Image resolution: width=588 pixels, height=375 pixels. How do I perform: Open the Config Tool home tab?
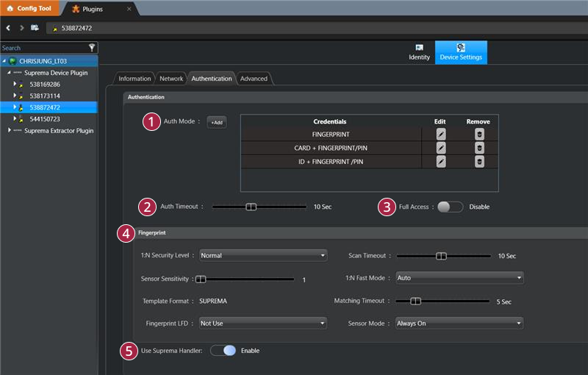point(29,8)
